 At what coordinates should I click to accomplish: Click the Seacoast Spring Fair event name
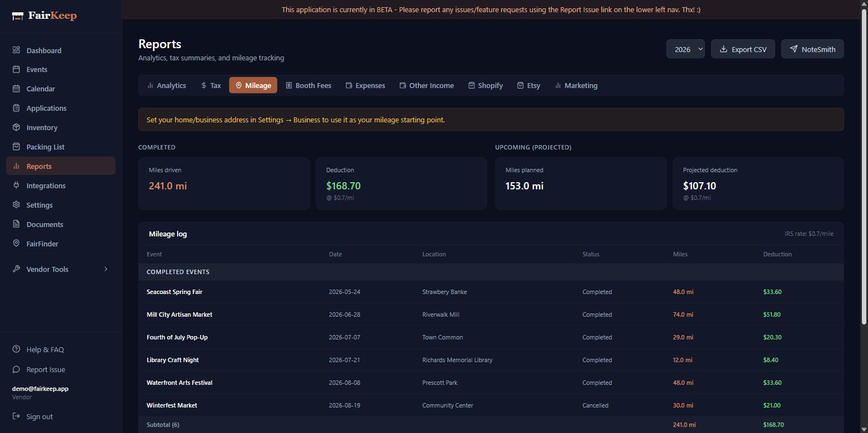[174, 292]
